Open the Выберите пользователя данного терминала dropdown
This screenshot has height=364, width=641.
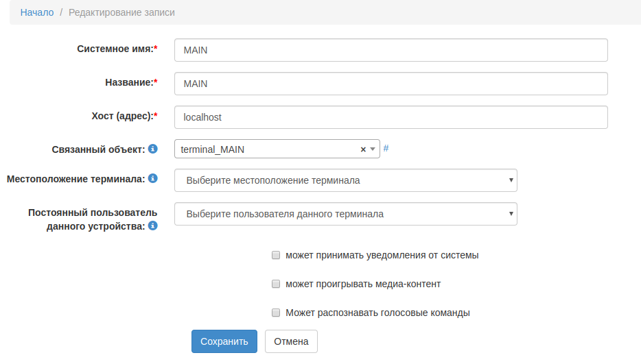tap(345, 214)
